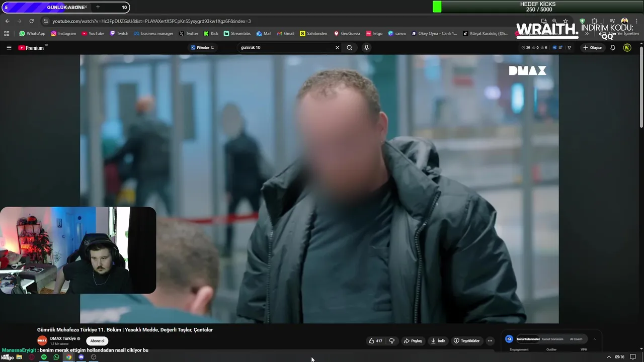Viewport: 644px width, 362px height.
Task: Open the taskbar clock showing 09:16
Action: [x=619, y=357]
